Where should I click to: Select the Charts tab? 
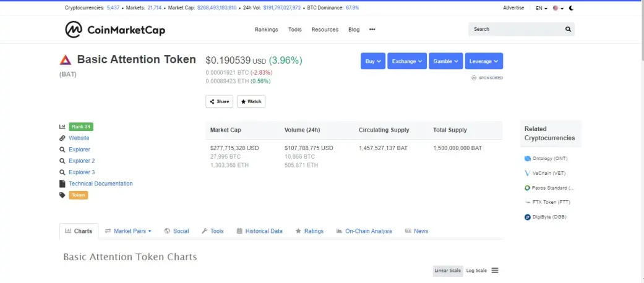(x=79, y=231)
